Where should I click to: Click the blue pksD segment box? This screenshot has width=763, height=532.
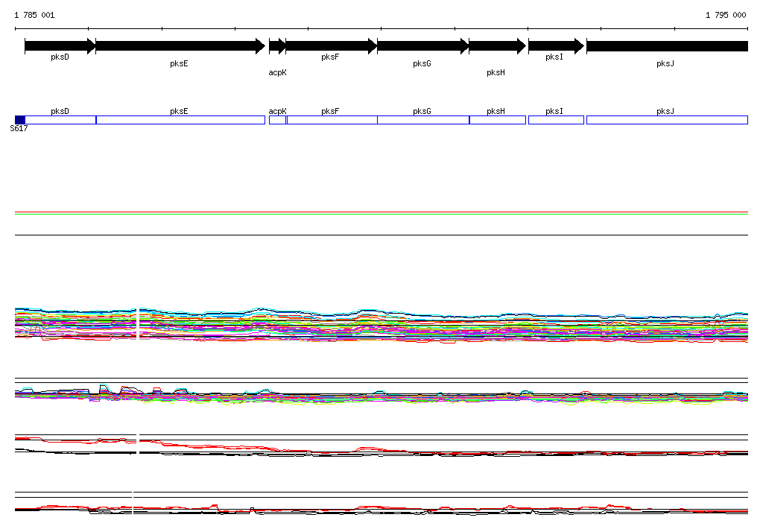tap(60, 120)
